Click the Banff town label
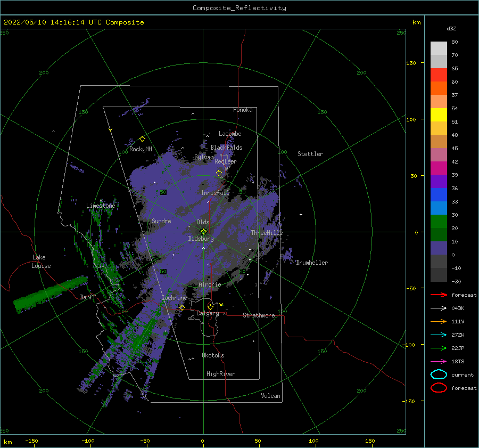 click(x=88, y=297)
